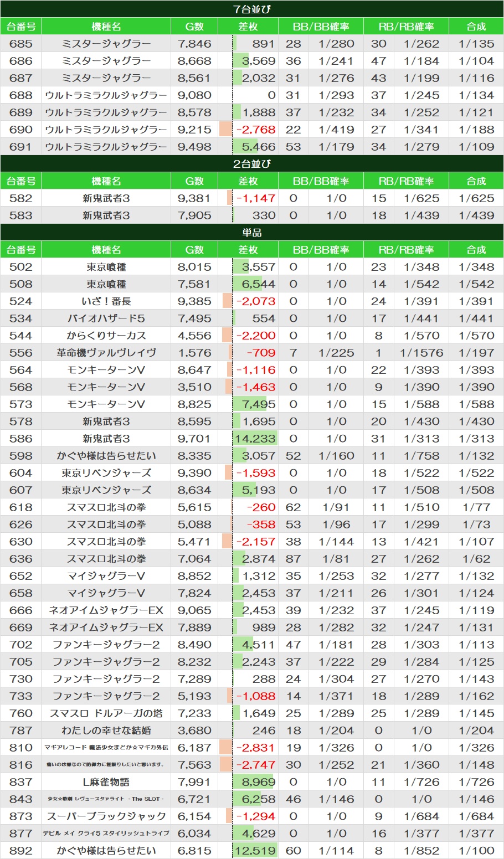Click 新鬼武者3 in row 583
Image resolution: width=504 pixels, height=859 pixels.
106,215
